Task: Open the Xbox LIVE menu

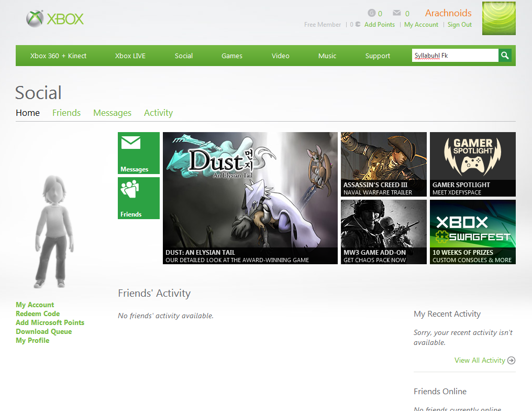Action: click(x=130, y=56)
